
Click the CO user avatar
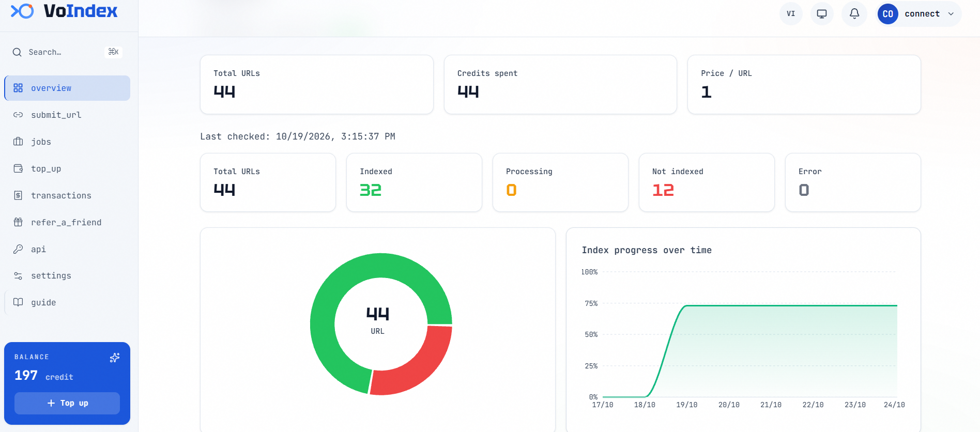coord(888,14)
